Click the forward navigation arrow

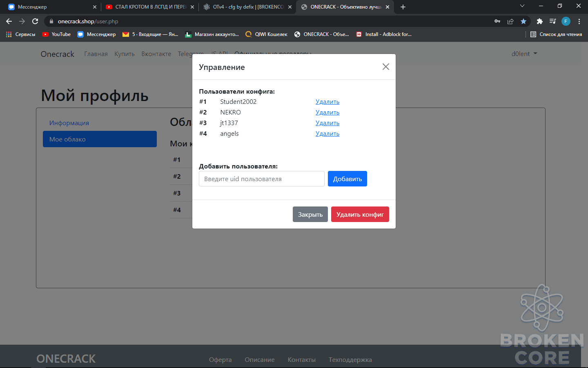point(22,21)
